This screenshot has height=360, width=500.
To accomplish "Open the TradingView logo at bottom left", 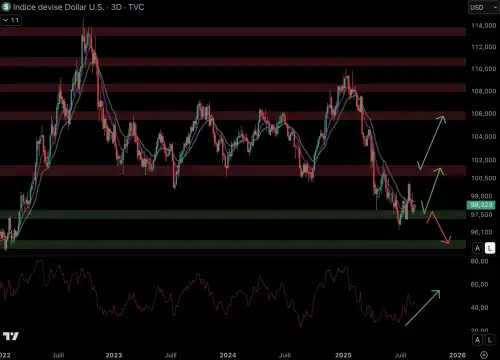I will click(x=11, y=336).
